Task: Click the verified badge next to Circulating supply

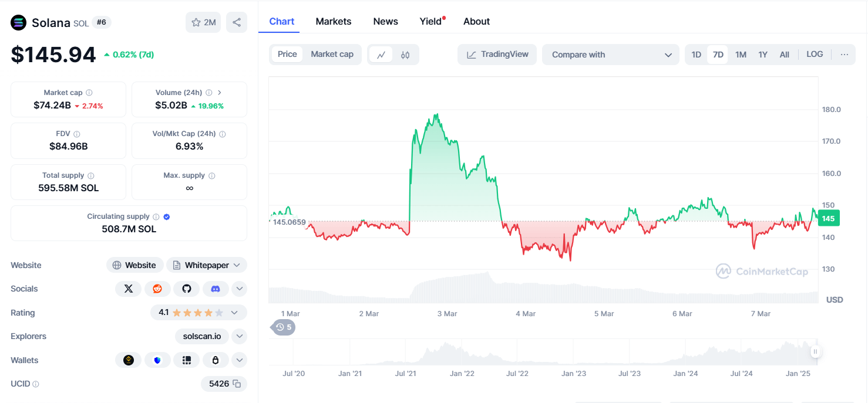Action: 167,216
